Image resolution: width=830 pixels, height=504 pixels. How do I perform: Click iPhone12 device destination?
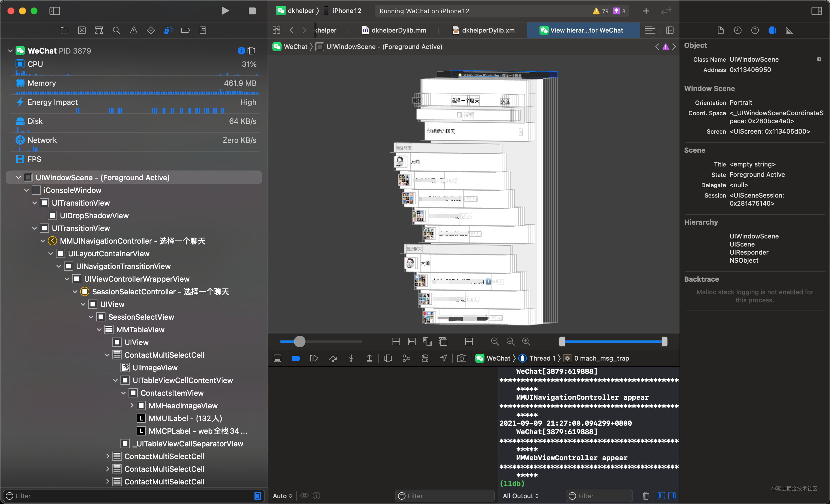(343, 11)
